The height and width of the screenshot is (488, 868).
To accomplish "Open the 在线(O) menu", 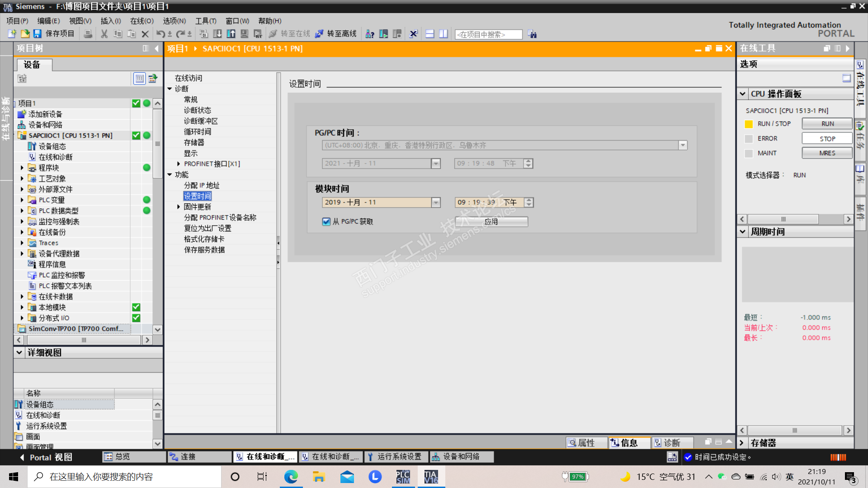I will click(x=142, y=21).
